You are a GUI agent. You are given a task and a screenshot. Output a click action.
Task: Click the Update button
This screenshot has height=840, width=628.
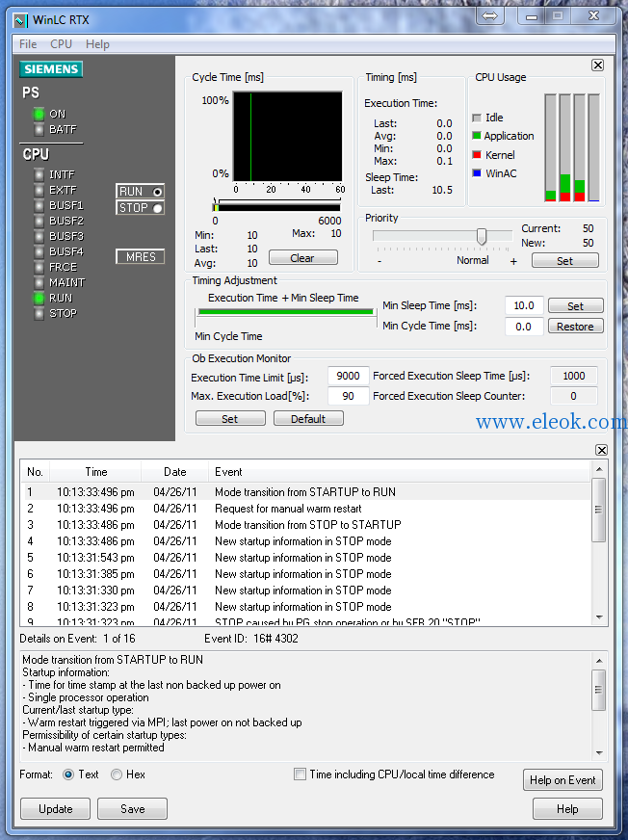pyautogui.click(x=55, y=809)
